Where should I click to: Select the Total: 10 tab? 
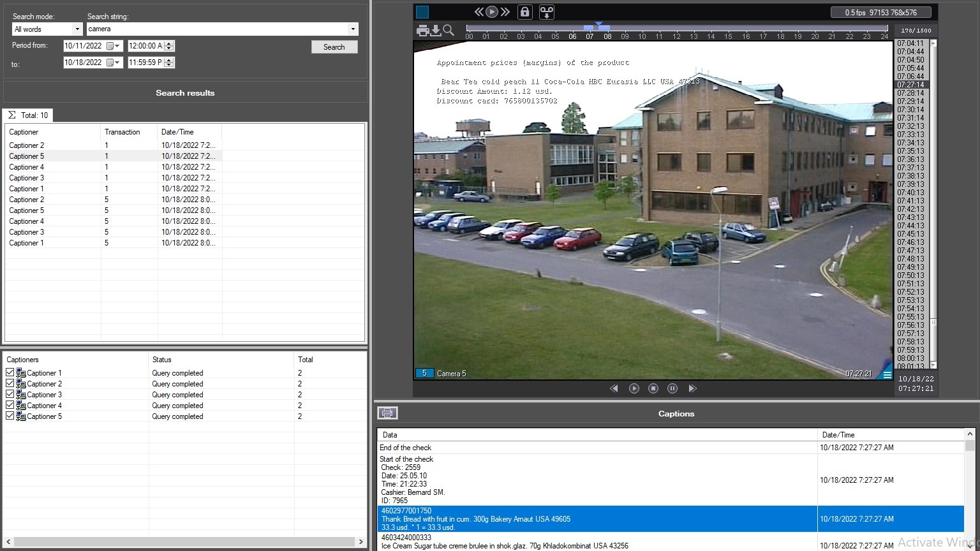(28, 115)
